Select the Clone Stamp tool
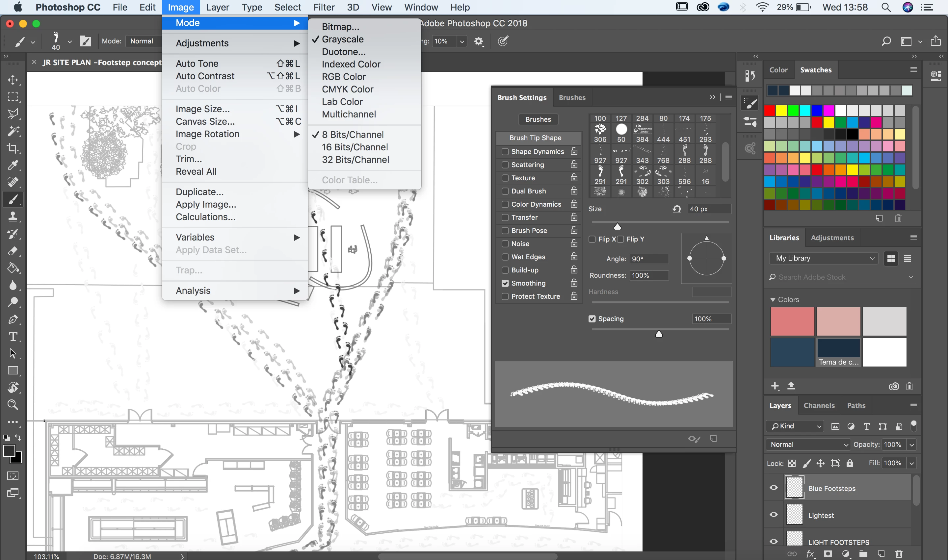This screenshot has height=560, width=948. coord(13,216)
